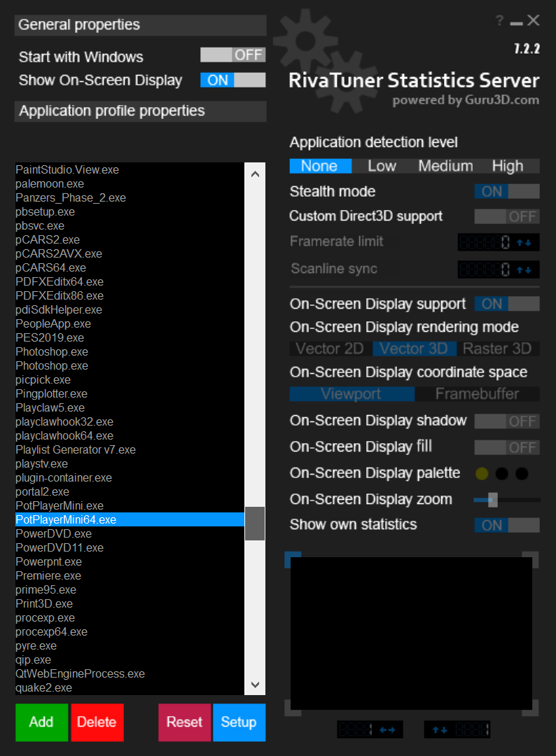Set detection level to None
Screen dimensions: 556x756
click(x=321, y=166)
